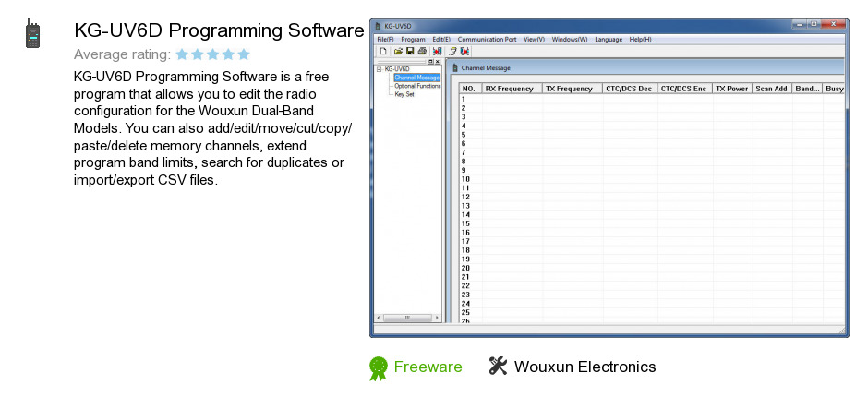Open the View(V) menu
Screen dimensions: 868x409
[x=535, y=40]
